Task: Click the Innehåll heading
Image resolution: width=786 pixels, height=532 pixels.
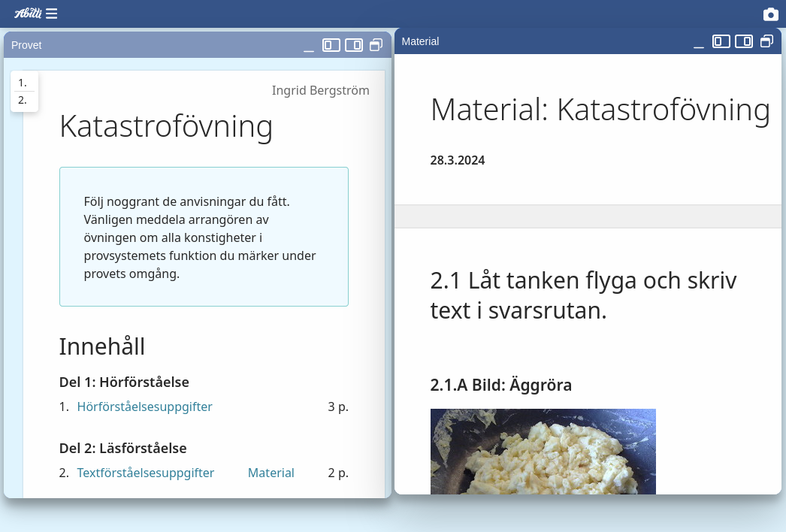Action: tap(101, 346)
